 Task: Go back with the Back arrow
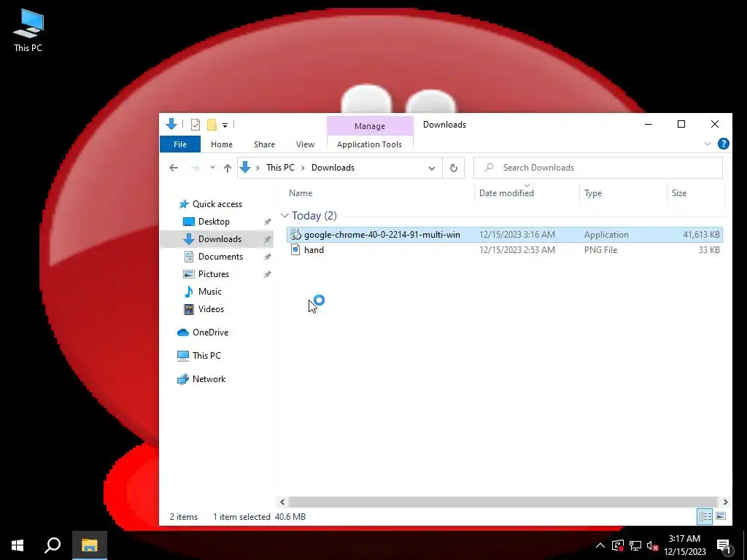point(174,168)
